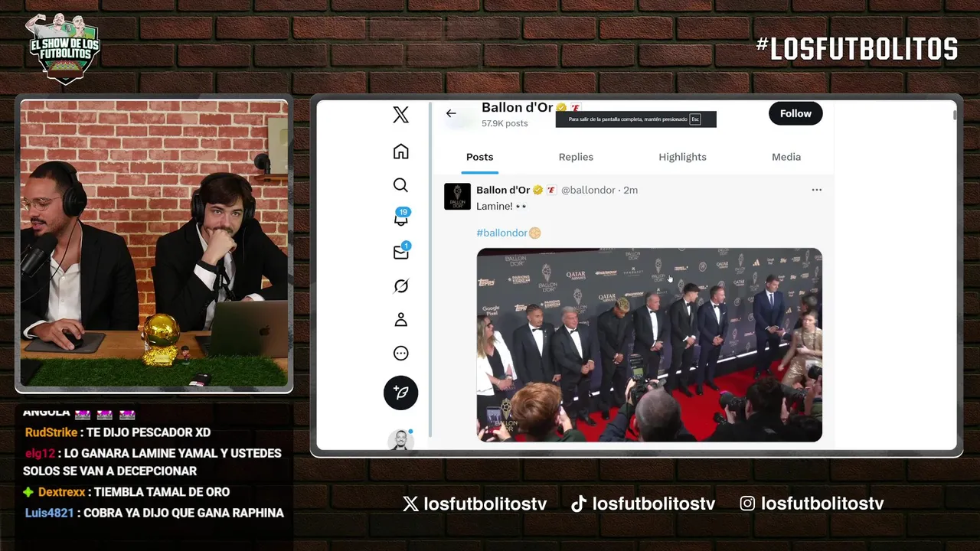
Task: Open the Search explore icon
Action: click(400, 185)
